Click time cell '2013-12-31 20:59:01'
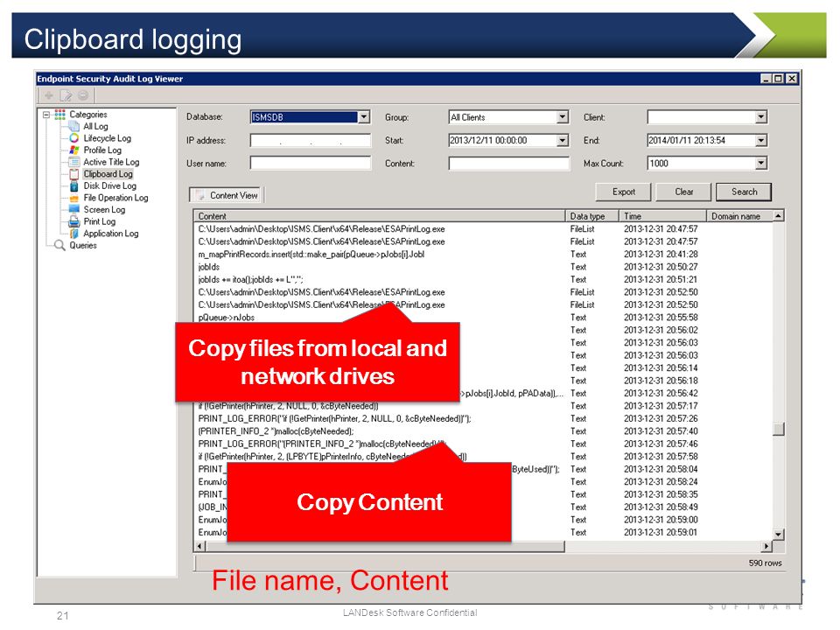Image resolution: width=840 pixels, height=630 pixels. click(x=661, y=533)
